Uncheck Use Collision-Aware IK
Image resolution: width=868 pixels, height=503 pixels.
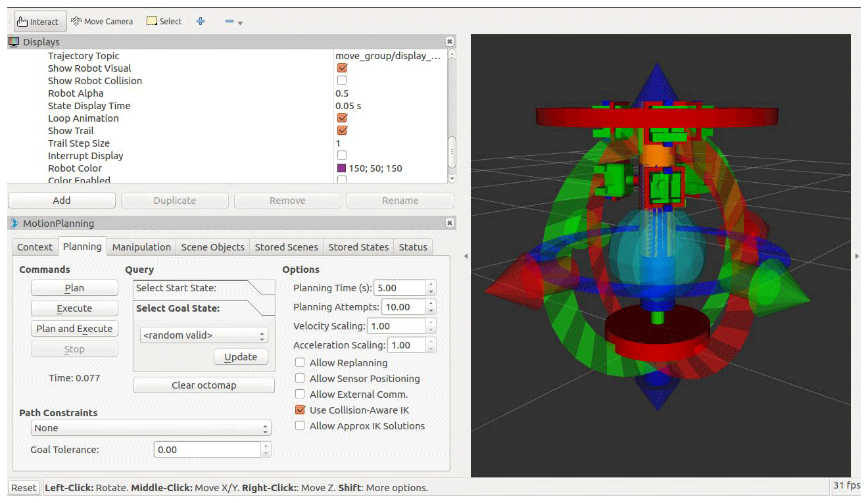pyautogui.click(x=300, y=410)
